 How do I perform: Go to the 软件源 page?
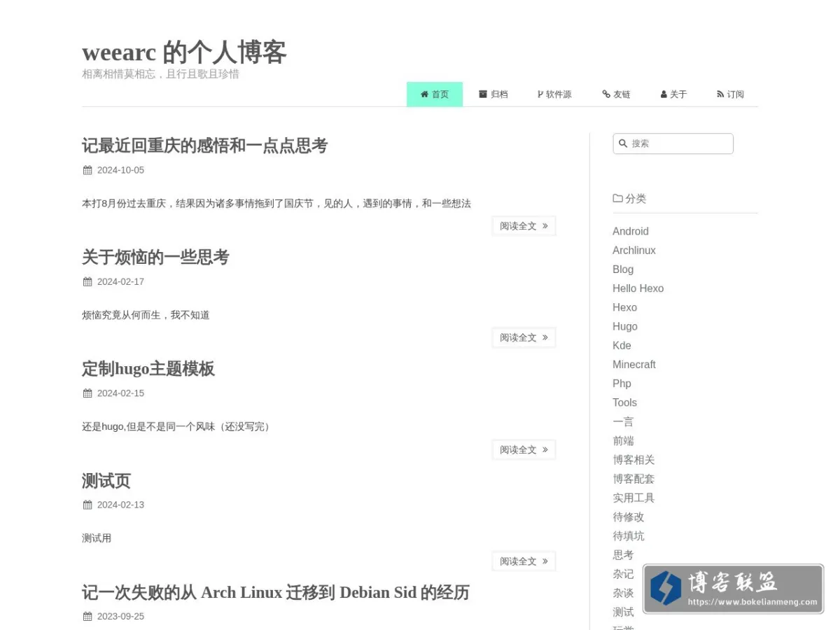[x=554, y=94]
